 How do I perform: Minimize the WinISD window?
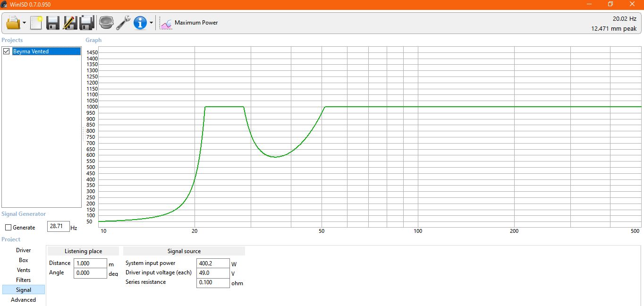(589, 4)
